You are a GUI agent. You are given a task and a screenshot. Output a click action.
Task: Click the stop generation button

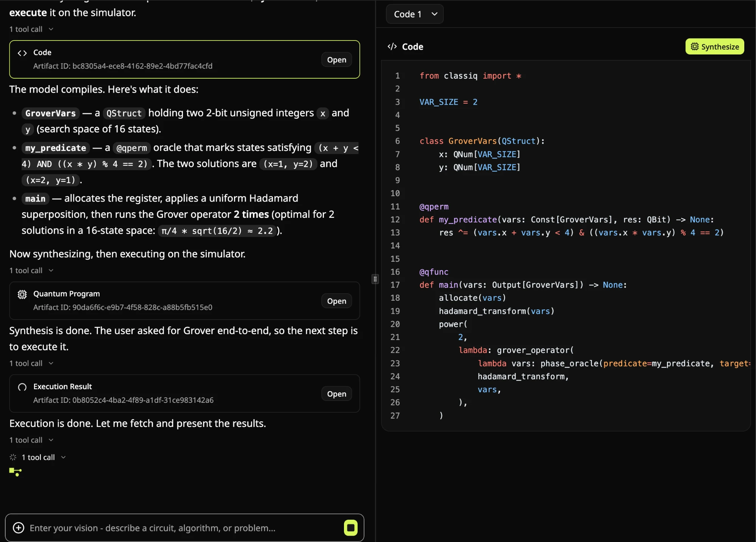350,528
